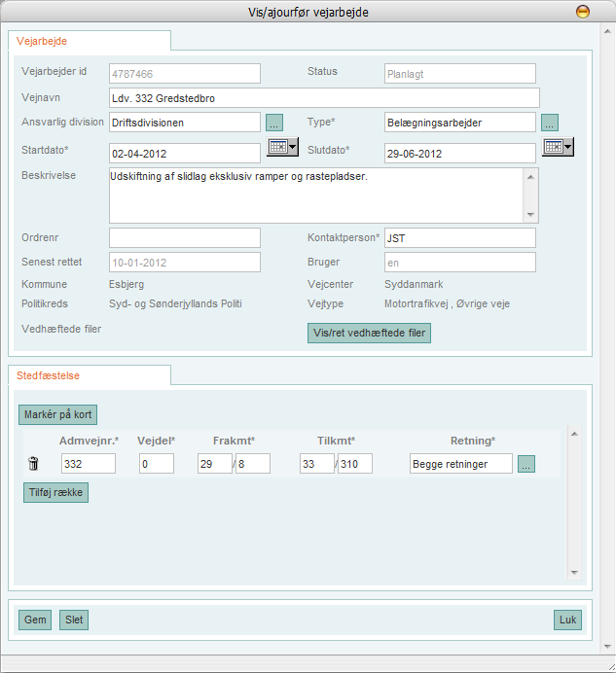Add a row with Tilføj række
Screen dimensions: 616x673
[55, 492]
